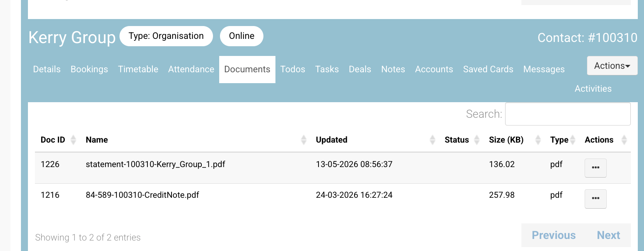Screen dimensions: 644x251
Task: Click updated date 24-03-2026 16:27:24
Action: (354, 195)
